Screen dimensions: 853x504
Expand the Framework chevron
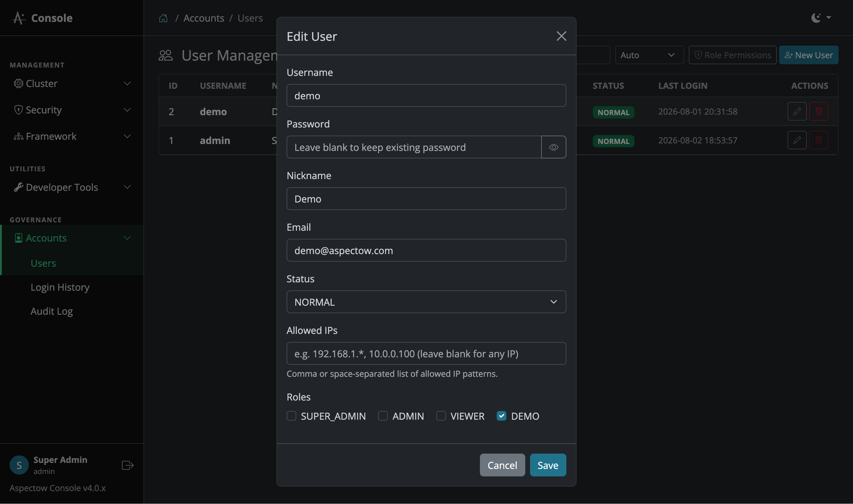[x=127, y=136]
